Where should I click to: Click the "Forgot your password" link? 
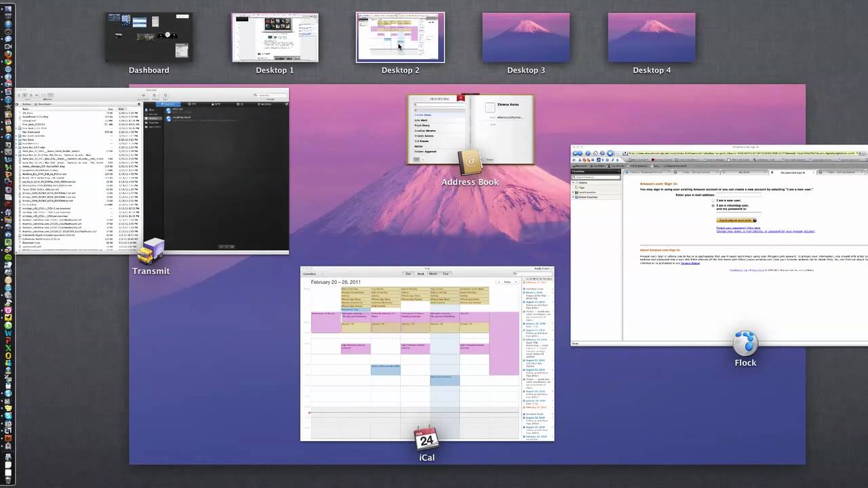coord(738,228)
